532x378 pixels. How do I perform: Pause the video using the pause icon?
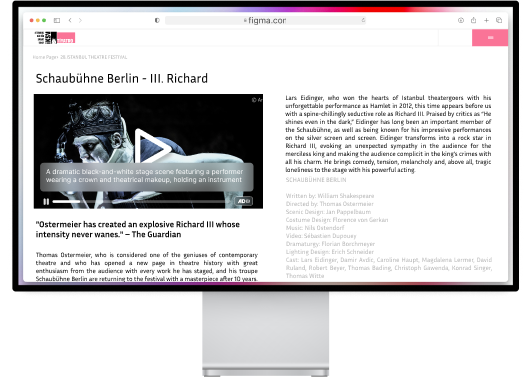pos(46,202)
